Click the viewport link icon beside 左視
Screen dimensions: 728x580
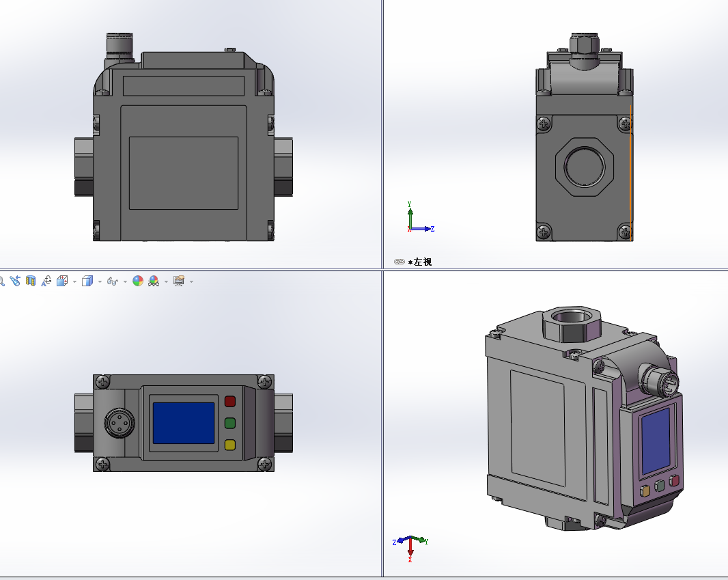[400, 262]
